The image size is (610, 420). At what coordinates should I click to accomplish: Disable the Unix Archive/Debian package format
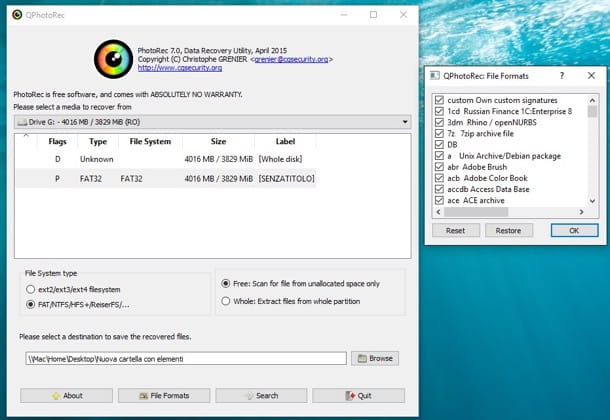(439, 156)
